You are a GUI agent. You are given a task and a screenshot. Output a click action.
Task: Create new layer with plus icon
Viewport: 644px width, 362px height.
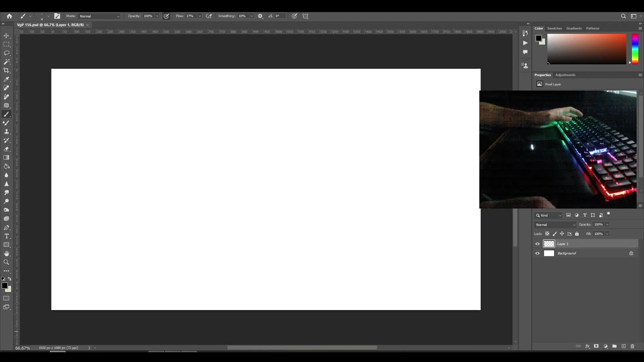coord(624,346)
